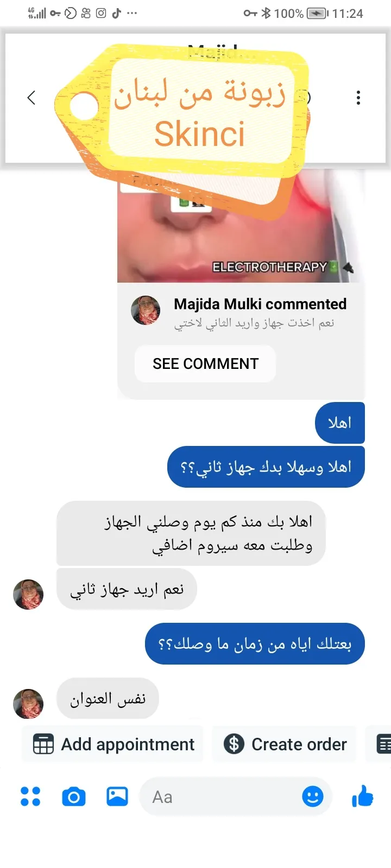Screen dimensions: 391x868
Task: Focus the Aa message input field
Action: coord(236,797)
